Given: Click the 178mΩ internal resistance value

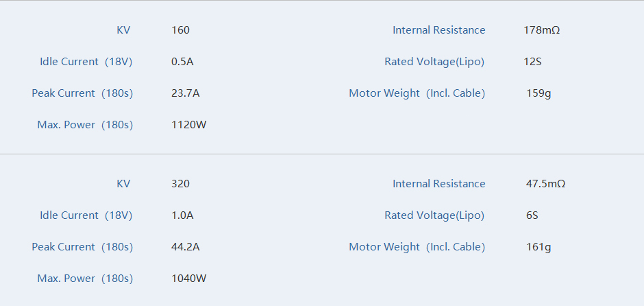Looking at the screenshot, I should tap(541, 30).
